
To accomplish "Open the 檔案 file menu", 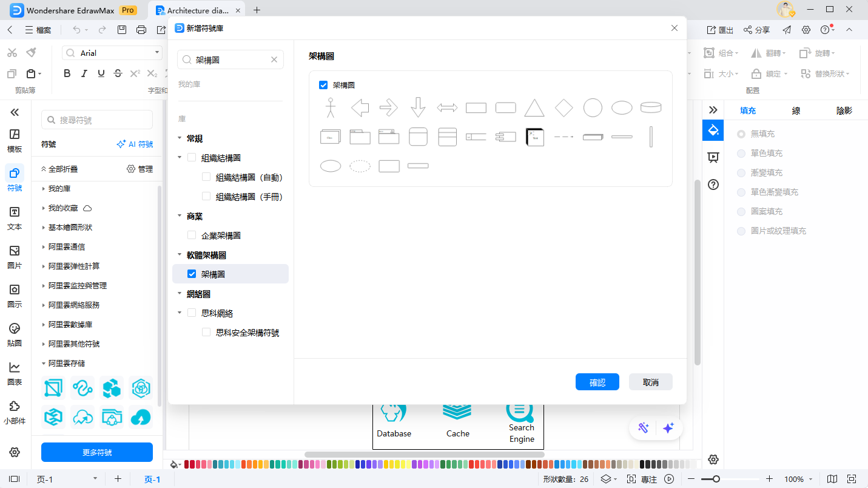I will (x=38, y=30).
